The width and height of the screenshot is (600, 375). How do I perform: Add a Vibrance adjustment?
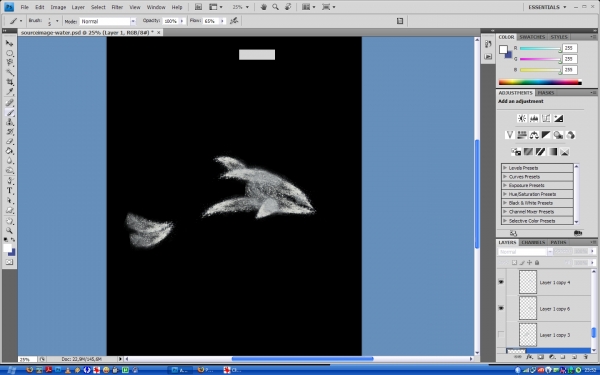(509, 135)
